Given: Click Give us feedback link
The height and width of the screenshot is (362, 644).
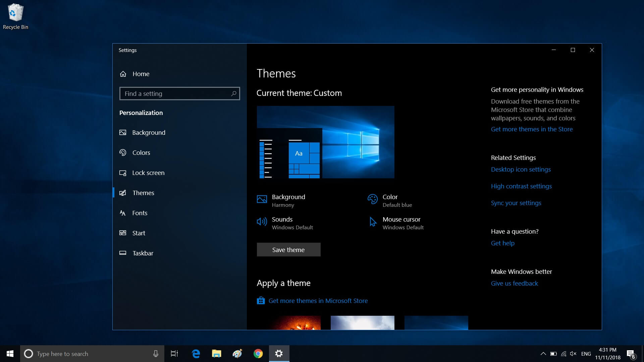Looking at the screenshot, I should [x=514, y=283].
